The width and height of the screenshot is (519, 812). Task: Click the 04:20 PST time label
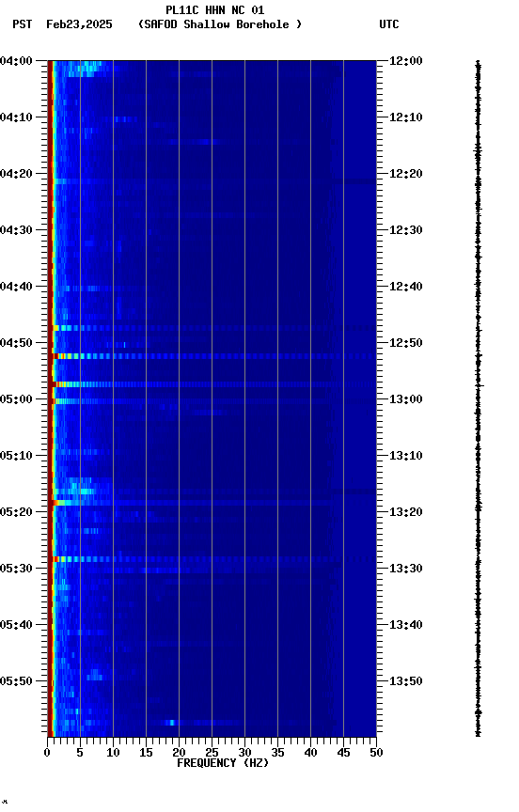tap(16, 174)
